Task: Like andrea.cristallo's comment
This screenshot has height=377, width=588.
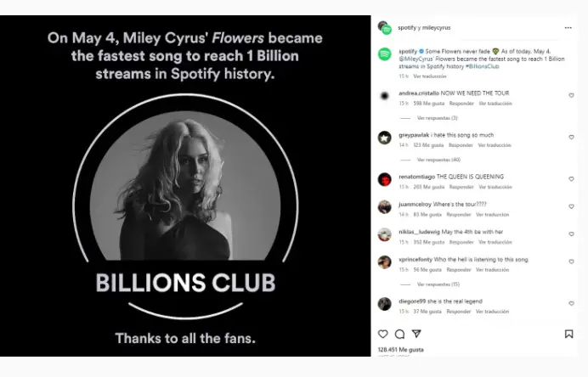Action: [571, 95]
